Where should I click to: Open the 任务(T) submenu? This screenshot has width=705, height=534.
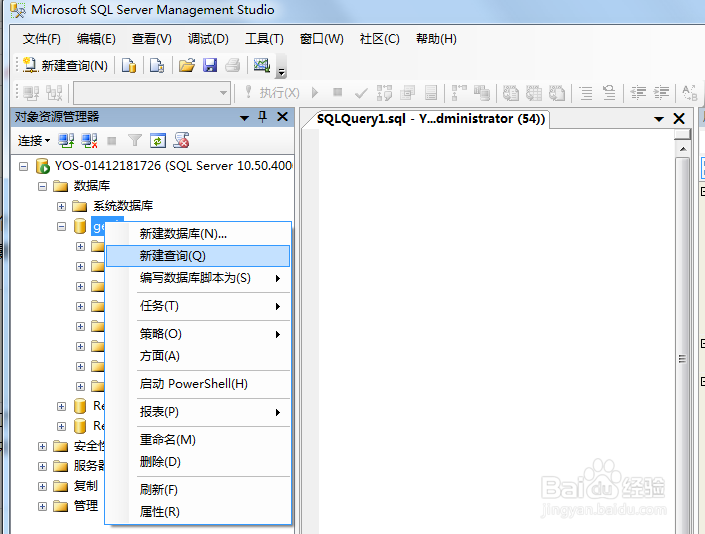[198, 306]
